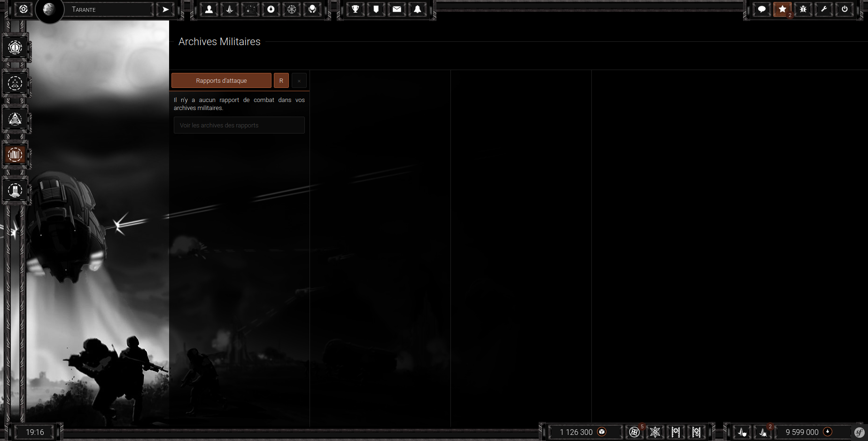Click the single-gear banner icon in bottom bar

point(676,432)
